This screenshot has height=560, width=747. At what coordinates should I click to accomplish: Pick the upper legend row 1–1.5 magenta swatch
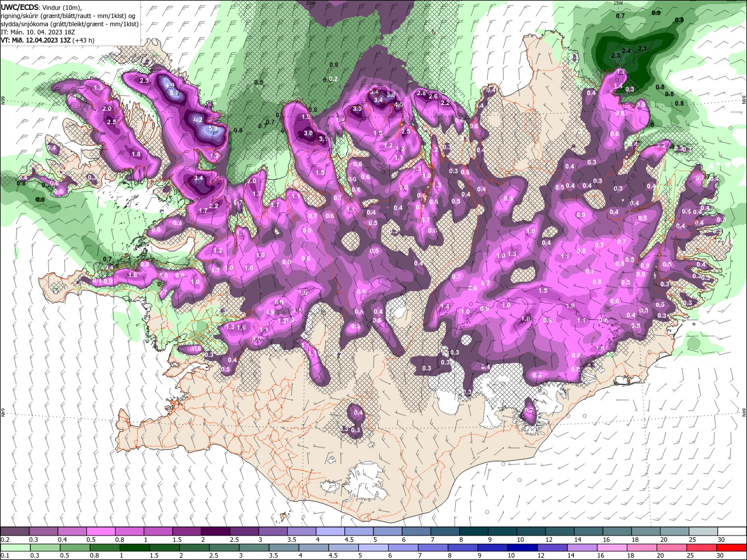tap(158, 531)
